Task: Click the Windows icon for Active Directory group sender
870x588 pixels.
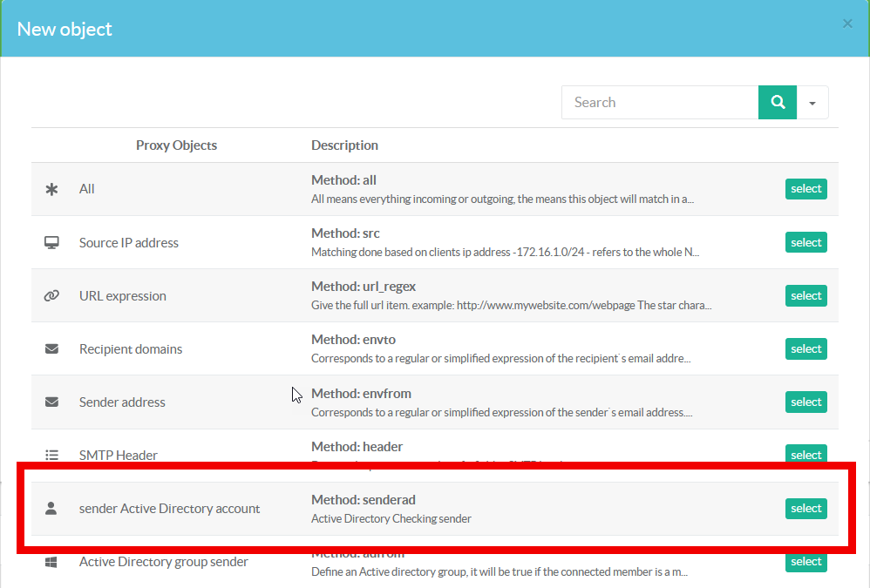Action: [x=51, y=562]
